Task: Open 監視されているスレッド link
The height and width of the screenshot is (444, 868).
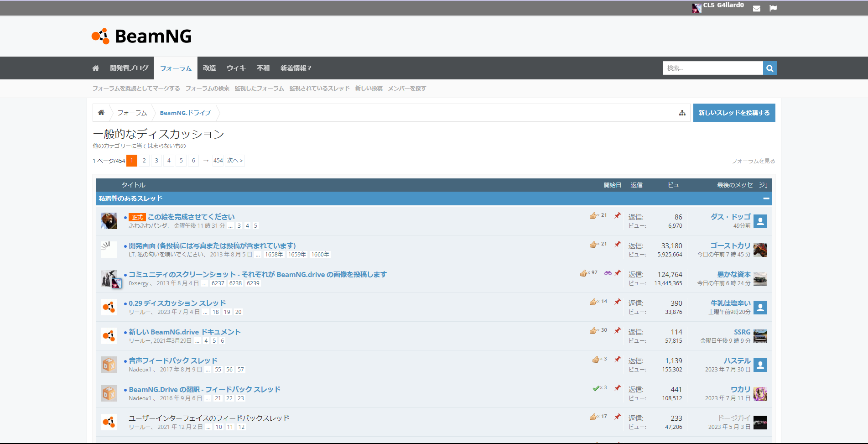Action: pos(320,89)
